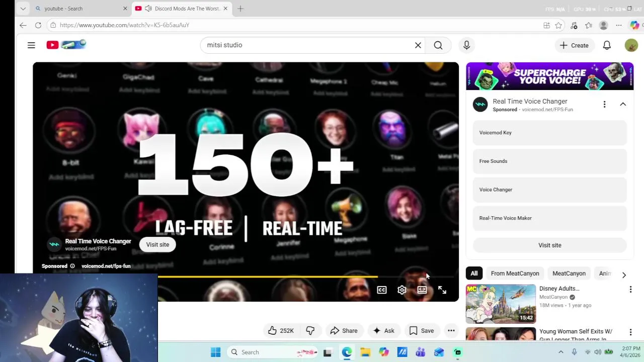Select the Voice Changer ad link
Screen dimensions: 644x362
tap(549, 190)
